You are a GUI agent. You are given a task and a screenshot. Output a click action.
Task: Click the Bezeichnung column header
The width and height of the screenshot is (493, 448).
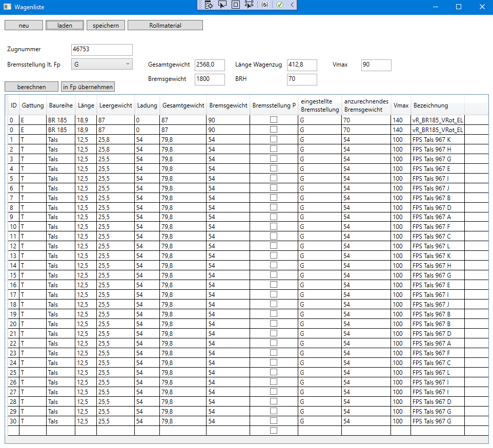[x=430, y=105]
